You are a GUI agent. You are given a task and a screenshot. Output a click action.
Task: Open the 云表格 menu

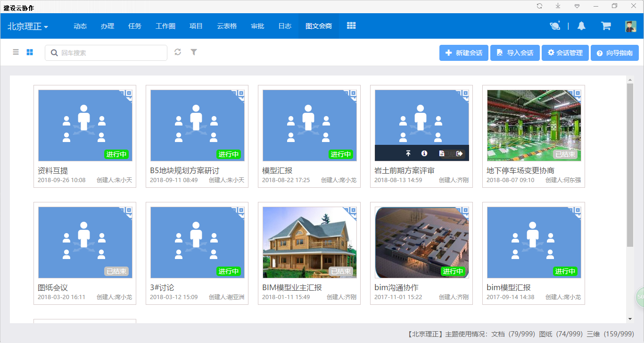(227, 26)
